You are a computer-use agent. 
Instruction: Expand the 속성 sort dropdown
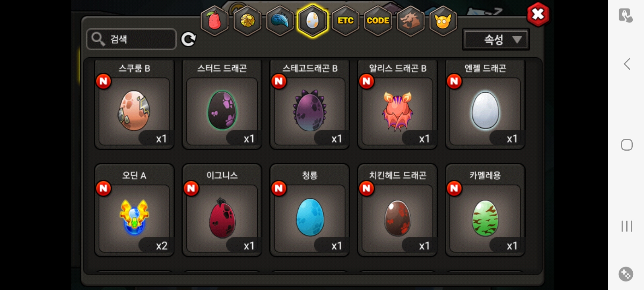[496, 39]
